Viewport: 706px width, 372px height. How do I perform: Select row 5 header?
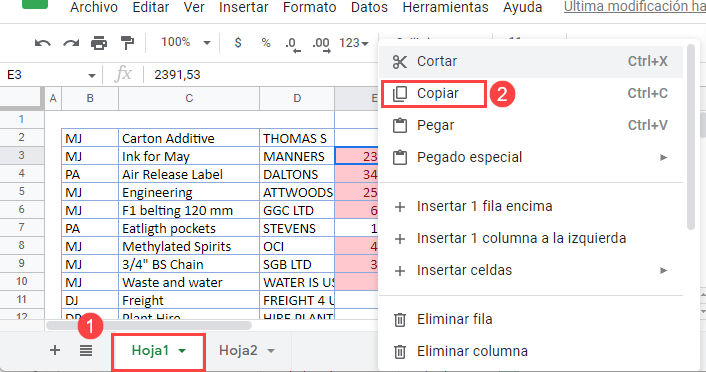(x=22, y=191)
